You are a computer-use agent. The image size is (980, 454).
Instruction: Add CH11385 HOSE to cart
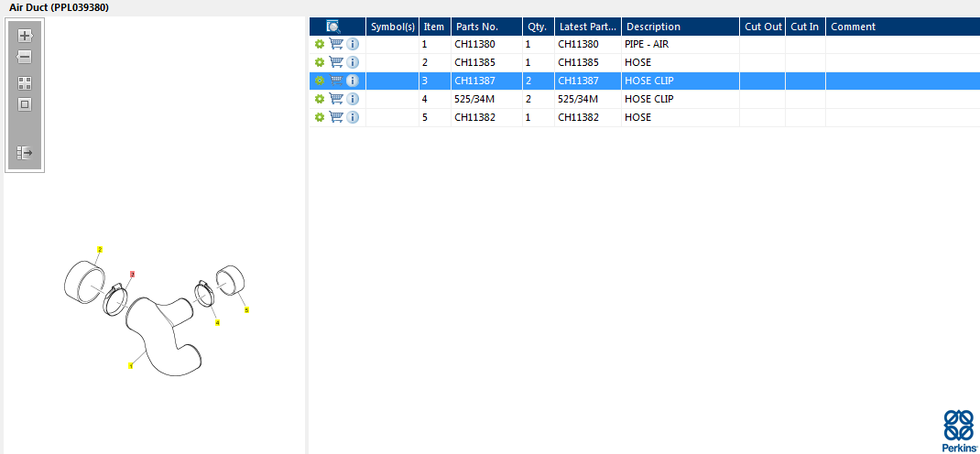click(336, 62)
